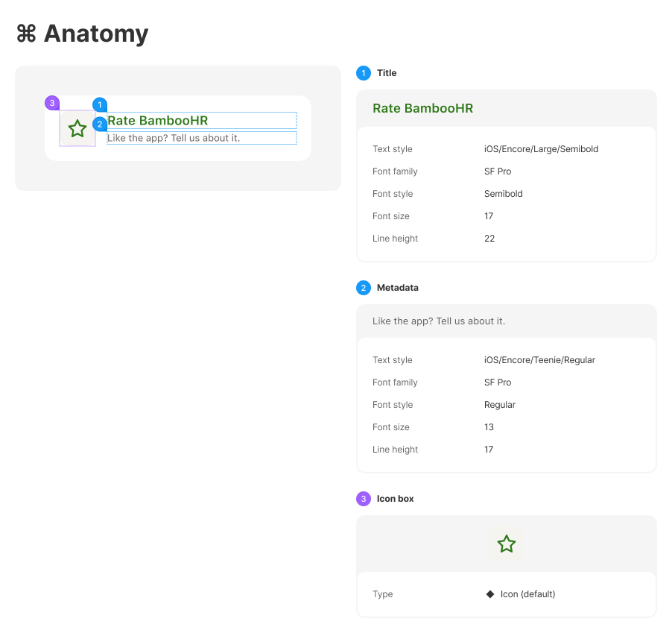Select the Semibold font style value
This screenshot has width=672, height=633.
(504, 193)
